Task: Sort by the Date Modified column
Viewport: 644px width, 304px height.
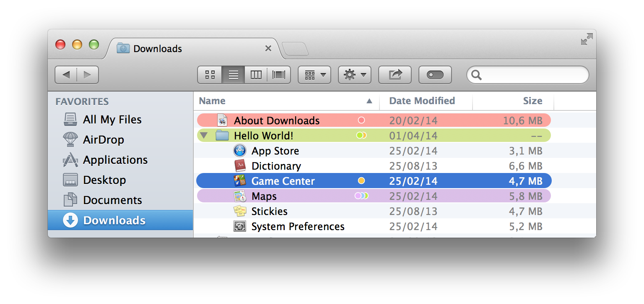Action: tap(422, 101)
